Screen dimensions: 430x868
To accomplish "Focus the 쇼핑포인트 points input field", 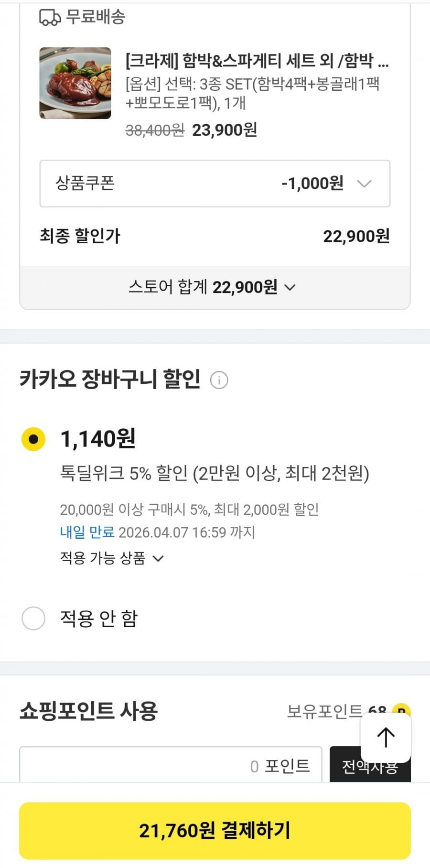I will (171, 766).
